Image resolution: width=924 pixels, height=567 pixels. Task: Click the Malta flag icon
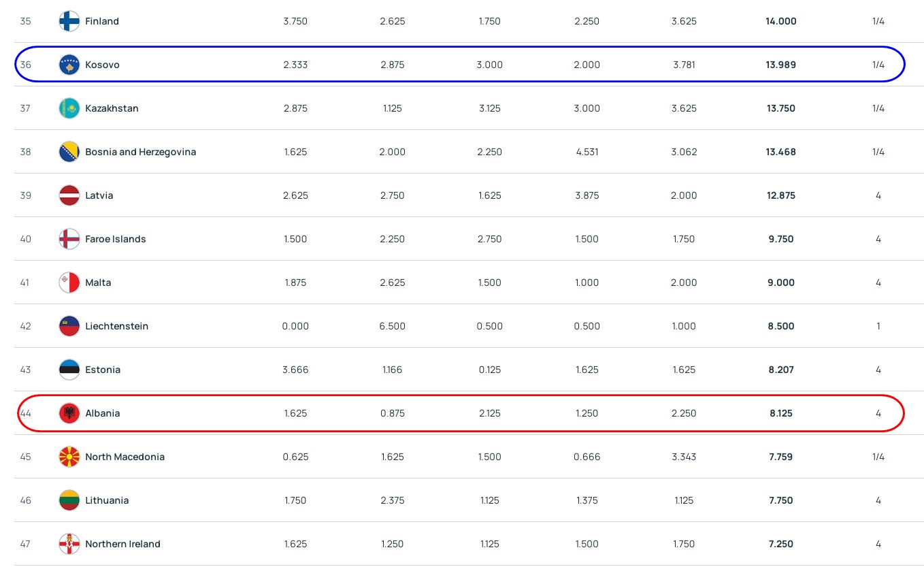point(69,282)
